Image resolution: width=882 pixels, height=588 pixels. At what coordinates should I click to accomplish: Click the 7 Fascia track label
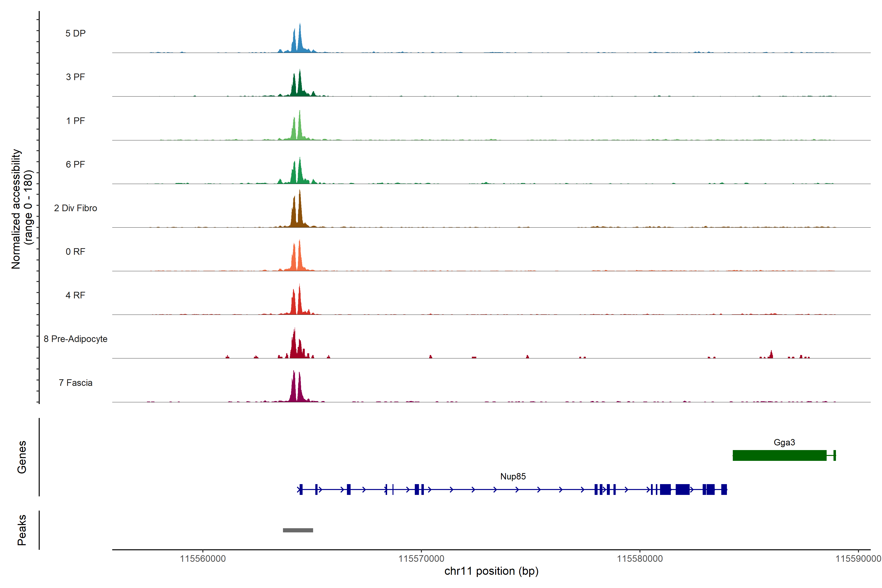point(75,382)
